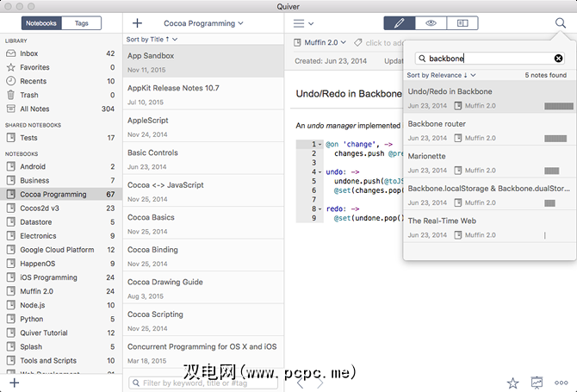
Task: Select the Cocos2d v3 notebook
Action: click(61, 208)
